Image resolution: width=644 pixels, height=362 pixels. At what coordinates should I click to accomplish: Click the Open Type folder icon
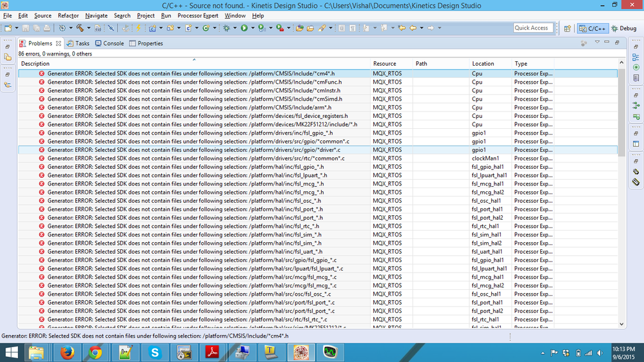click(299, 28)
